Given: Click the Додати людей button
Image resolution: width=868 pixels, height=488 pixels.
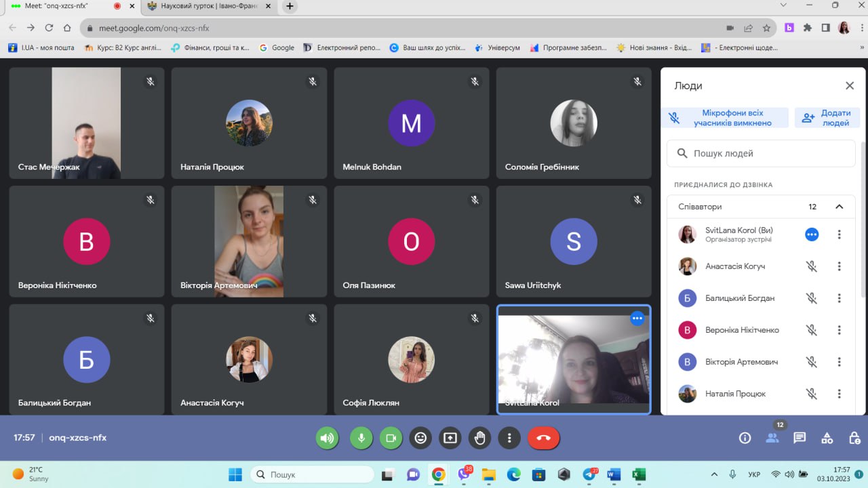Looking at the screenshot, I should pyautogui.click(x=827, y=118).
